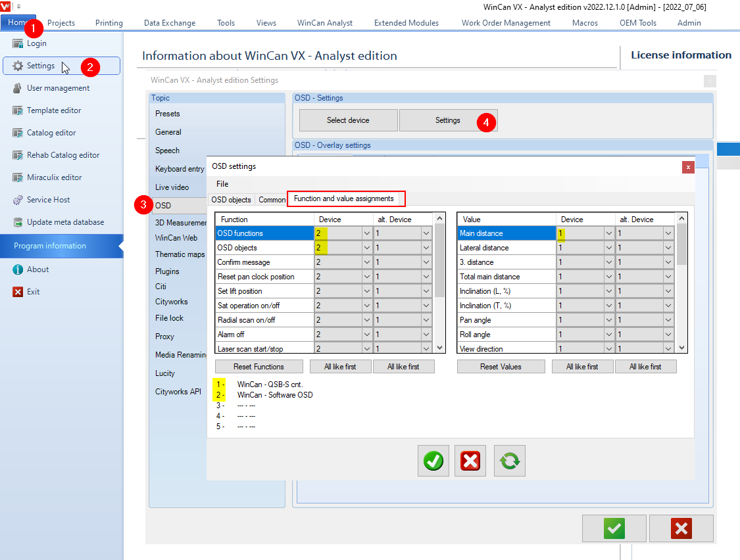Click the Select device button
This screenshot has width=740, height=560.
[x=348, y=120]
